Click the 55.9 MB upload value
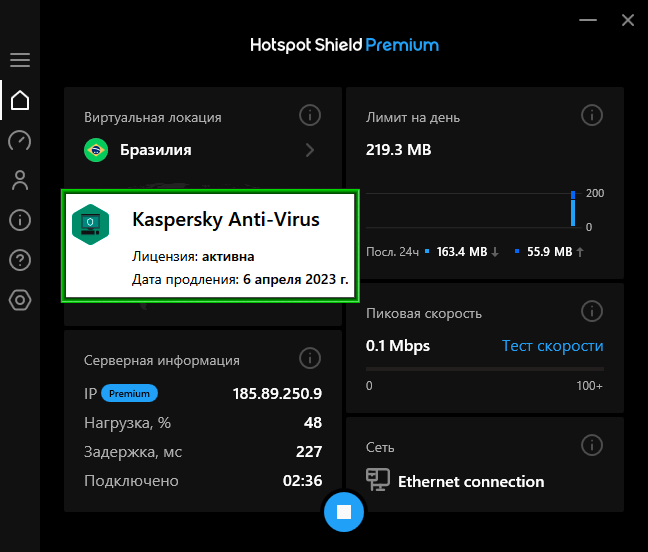This screenshot has width=648, height=552. (550, 252)
